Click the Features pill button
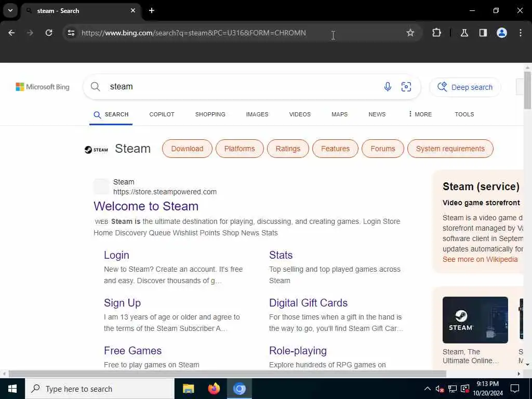This screenshot has width=532, height=399. pos(335,149)
